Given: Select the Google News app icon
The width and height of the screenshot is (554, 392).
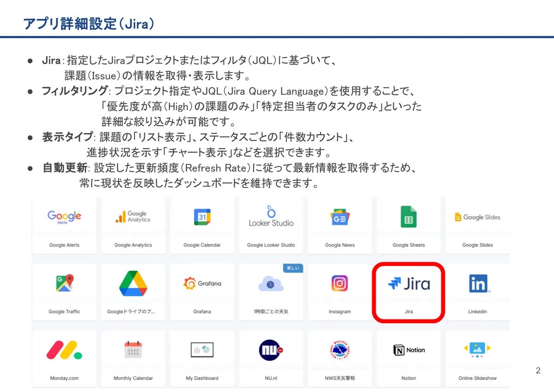Looking at the screenshot, I should (x=340, y=217).
